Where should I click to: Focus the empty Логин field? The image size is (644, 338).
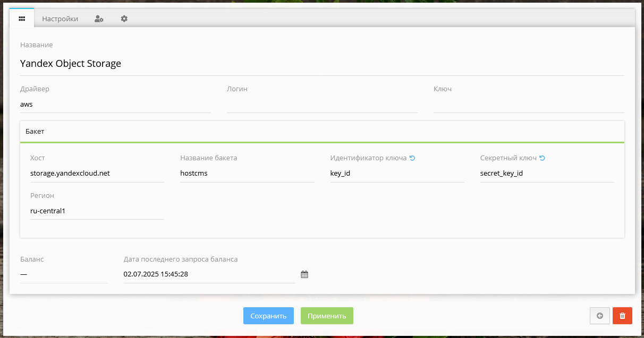click(322, 105)
